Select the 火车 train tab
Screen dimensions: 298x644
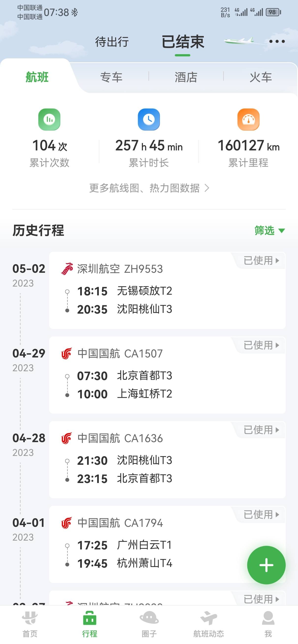point(261,77)
